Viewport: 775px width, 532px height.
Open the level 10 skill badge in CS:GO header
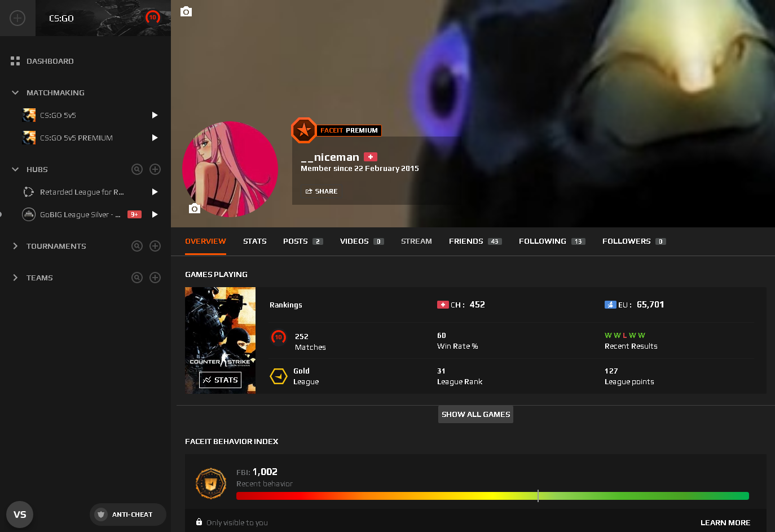point(152,17)
